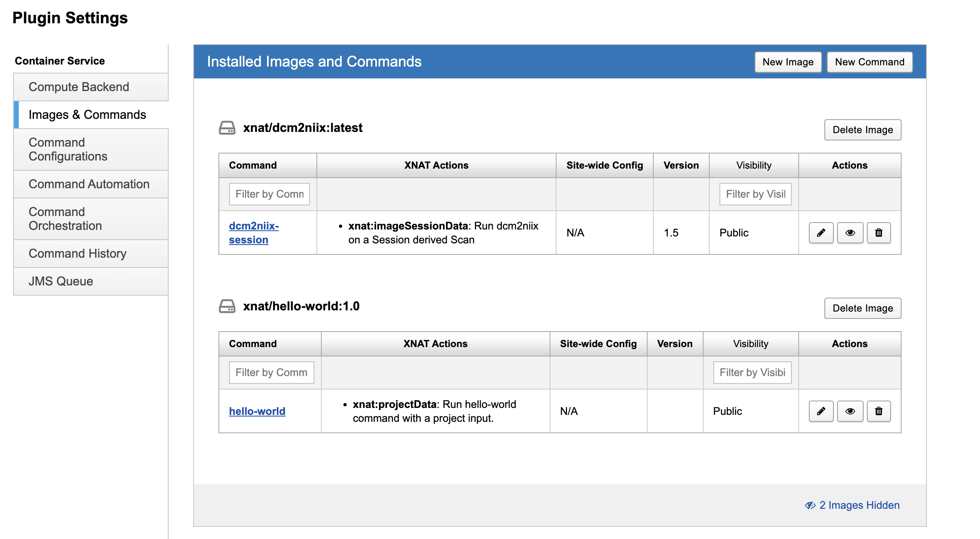This screenshot has height=539, width=980.
Task: Open Command History in the sidebar
Action: [x=78, y=254]
